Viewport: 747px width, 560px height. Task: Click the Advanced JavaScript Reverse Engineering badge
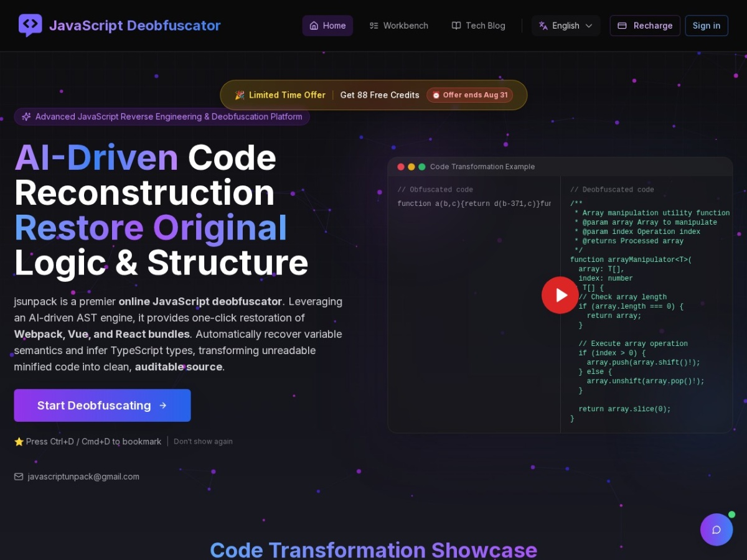click(x=162, y=116)
